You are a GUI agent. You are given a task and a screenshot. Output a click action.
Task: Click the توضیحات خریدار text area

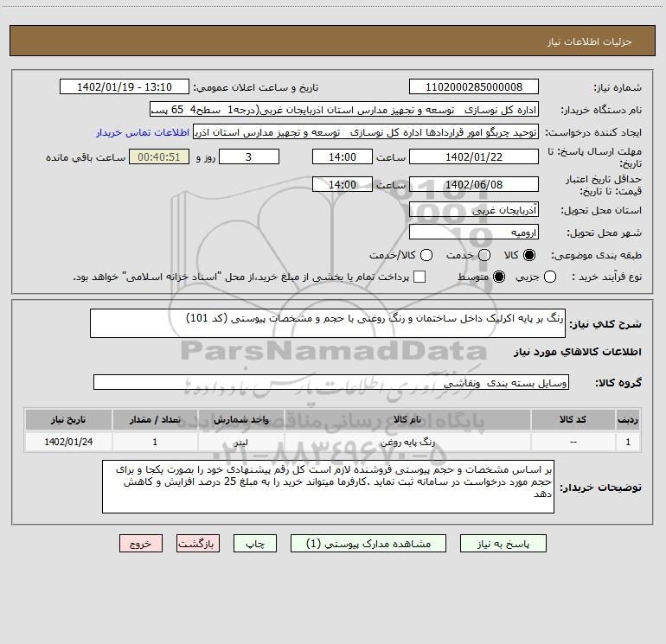coord(328,487)
